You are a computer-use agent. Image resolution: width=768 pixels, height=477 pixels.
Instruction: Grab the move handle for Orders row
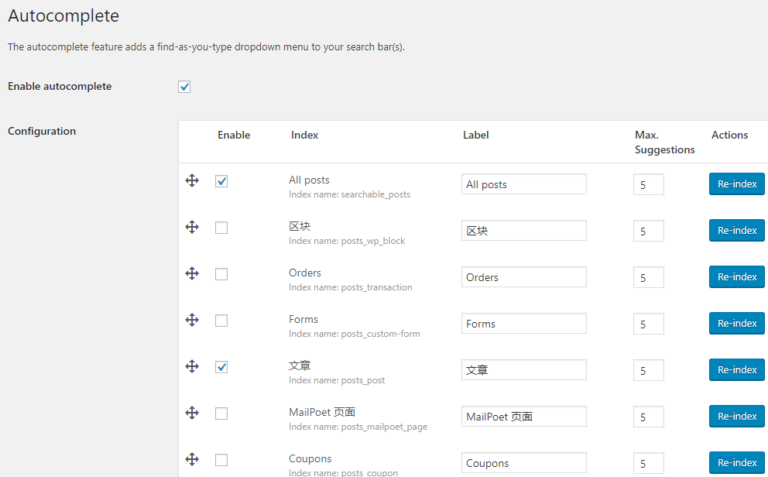click(192, 273)
